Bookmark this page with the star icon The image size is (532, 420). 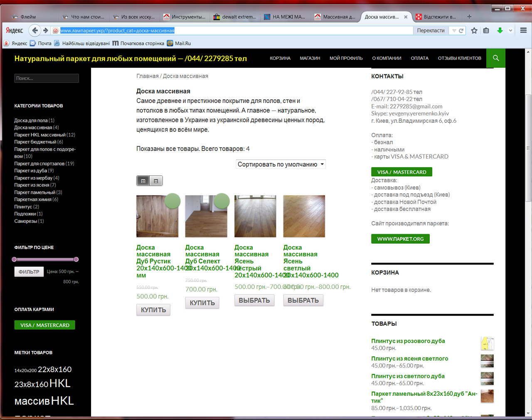(474, 30)
